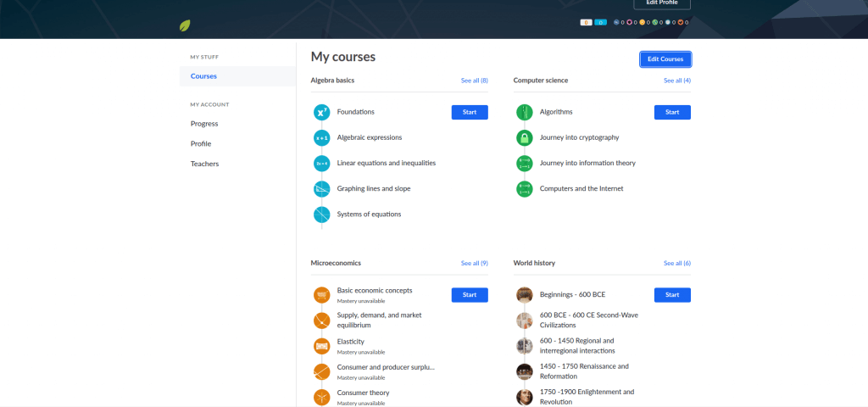The height and width of the screenshot is (407, 868).
Task: Select the Systems of equations icon
Action: (x=321, y=215)
